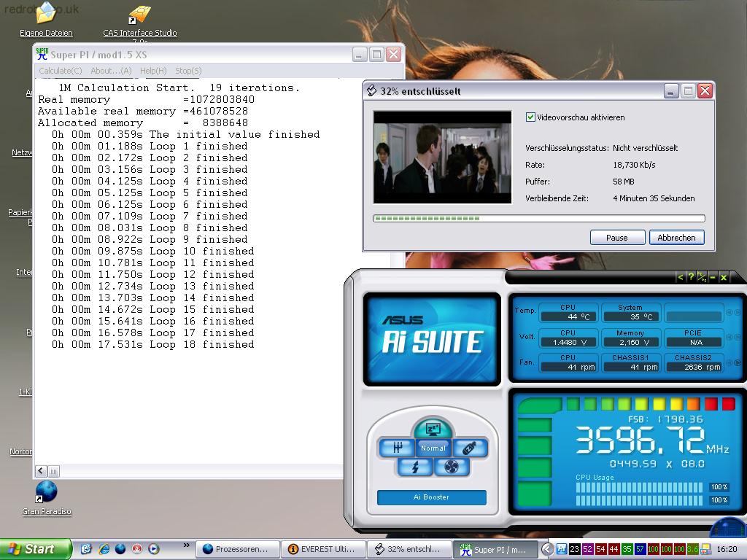This screenshot has width=747, height=560.
Task: Open the Help(H) menu in Super PI
Action: (153, 71)
